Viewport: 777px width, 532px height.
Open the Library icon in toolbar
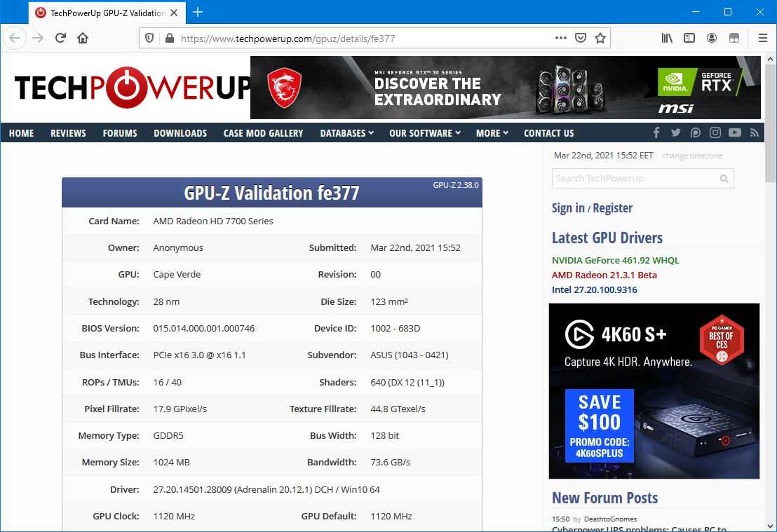tap(667, 38)
